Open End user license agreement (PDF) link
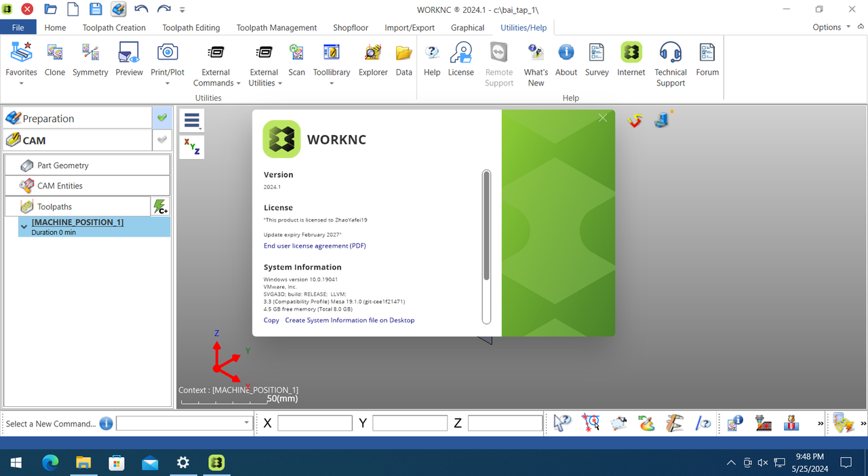The image size is (868, 476). pos(315,245)
